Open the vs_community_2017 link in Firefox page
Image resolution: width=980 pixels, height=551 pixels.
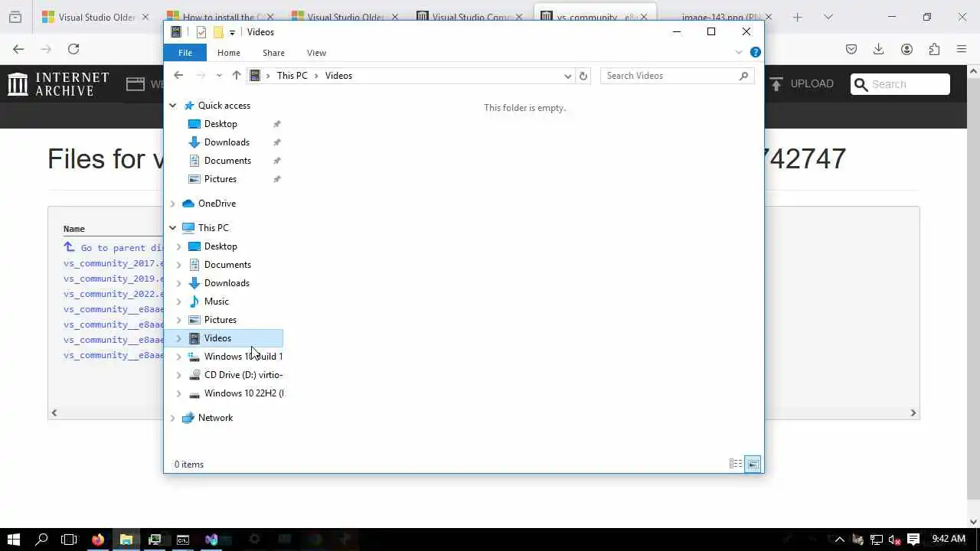click(x=113, y=263)
